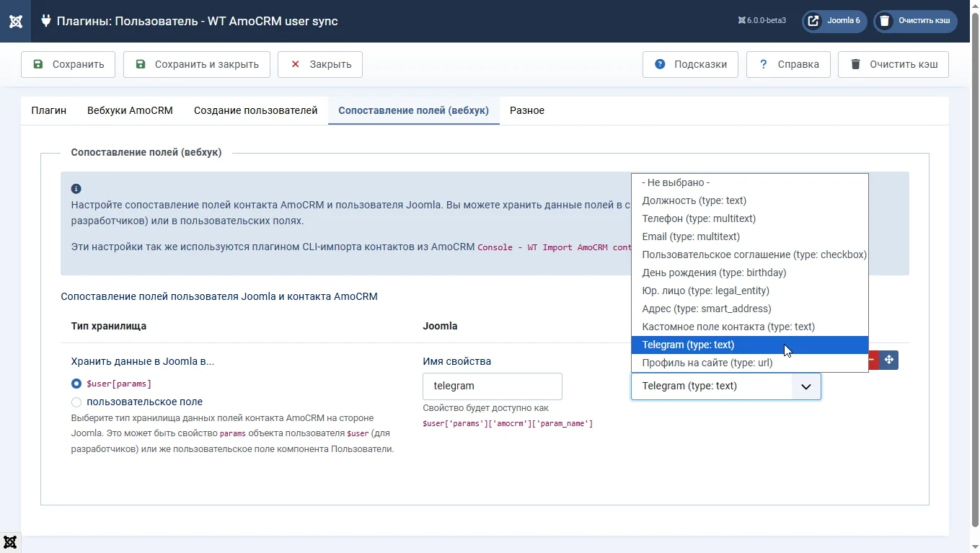The width and height of the screenshot is (980, 553).
Task: Click the move handle icon on the mapping row
Action: tap(888, 360)
